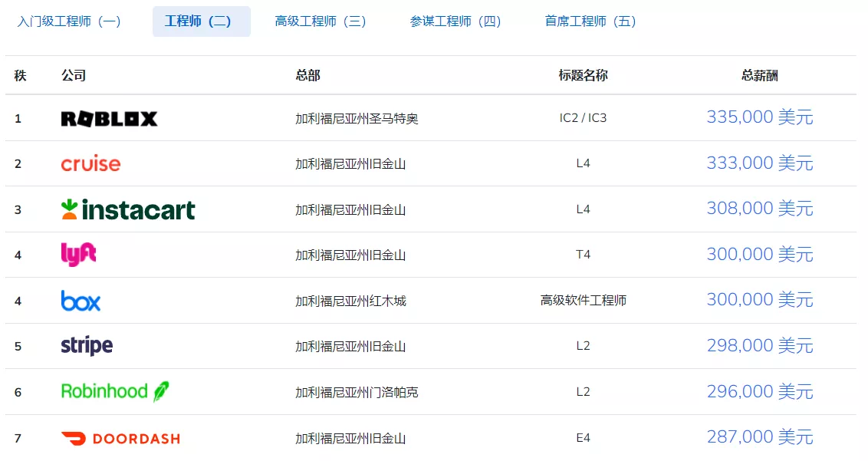This screenshot has width=868, height=461.
Task: Click the 秩 rank column header
Action: [21, 75]
